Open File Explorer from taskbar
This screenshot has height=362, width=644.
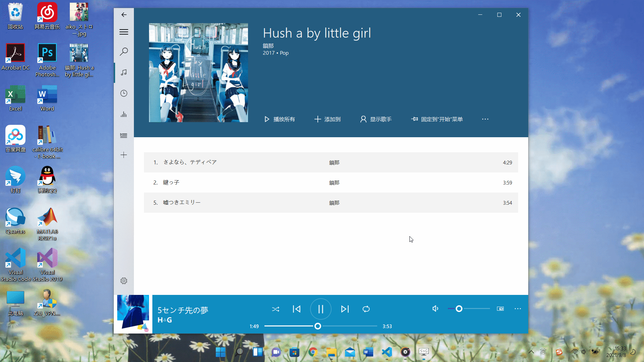coord(332,352)
